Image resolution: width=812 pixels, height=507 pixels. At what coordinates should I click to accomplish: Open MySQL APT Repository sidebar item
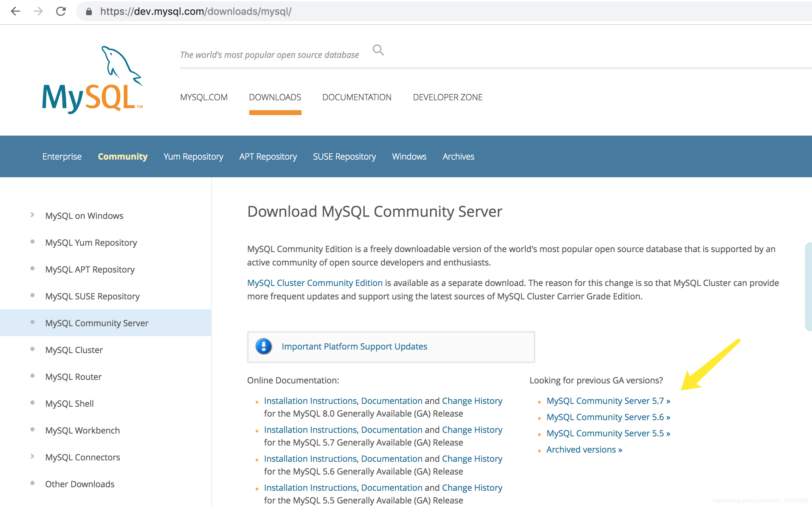pyautogui.click(x=90, y=269)
